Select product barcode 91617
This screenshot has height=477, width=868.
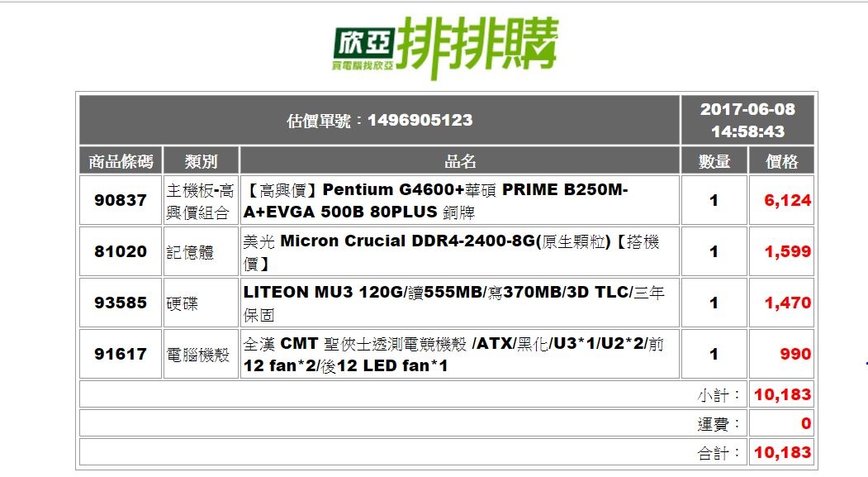(121, 354)
